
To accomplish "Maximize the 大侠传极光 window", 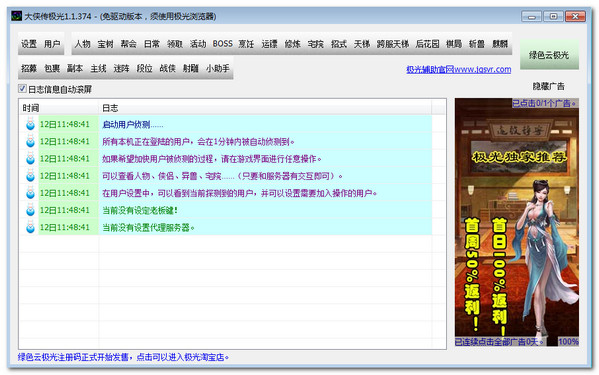I will [x=553, y=16].
